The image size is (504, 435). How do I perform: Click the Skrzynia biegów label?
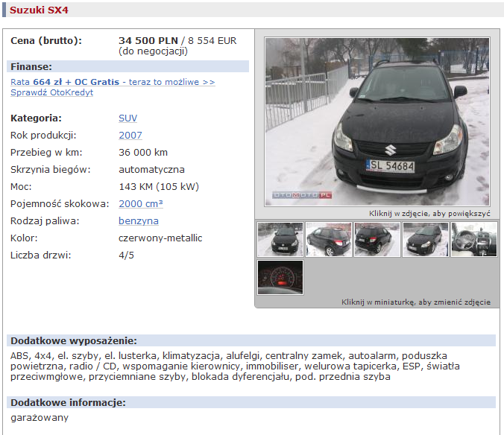[x=51, y=170]
